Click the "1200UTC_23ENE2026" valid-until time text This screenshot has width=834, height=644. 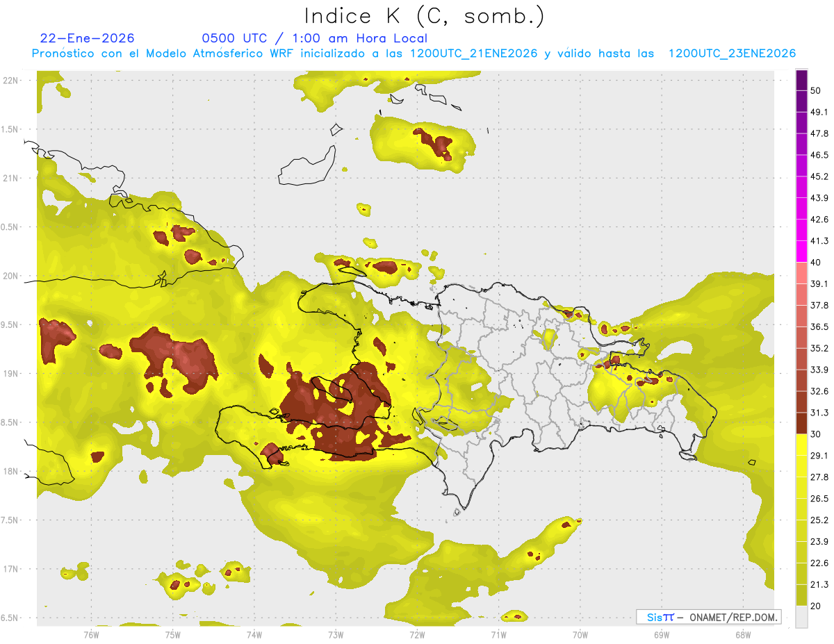(x=732, y=53)
